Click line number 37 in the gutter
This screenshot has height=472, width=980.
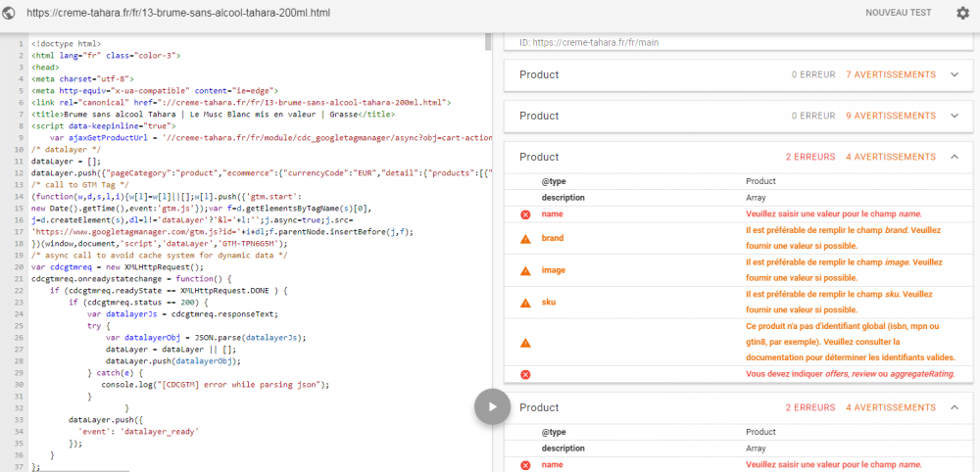[18, 467]
